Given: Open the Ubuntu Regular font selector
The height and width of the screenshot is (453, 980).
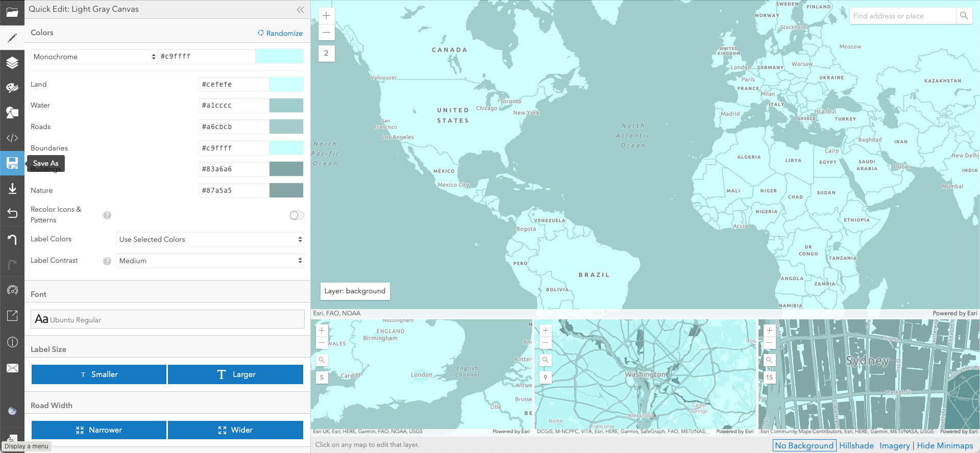Looking at the screenshot, I should tap(167, 319).
